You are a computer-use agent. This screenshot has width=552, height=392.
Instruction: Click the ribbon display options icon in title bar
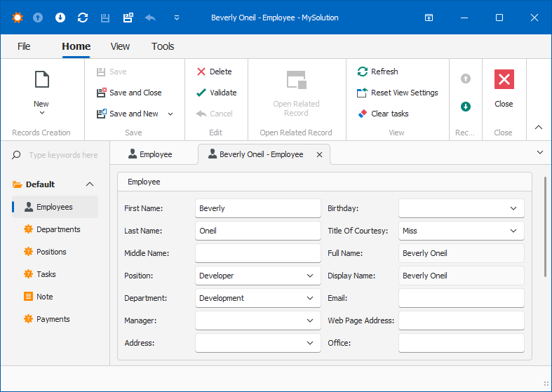[x=429, y=18]
